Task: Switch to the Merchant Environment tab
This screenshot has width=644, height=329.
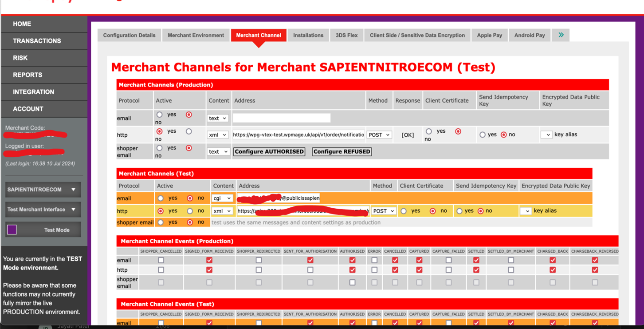Action: [196, 36]
